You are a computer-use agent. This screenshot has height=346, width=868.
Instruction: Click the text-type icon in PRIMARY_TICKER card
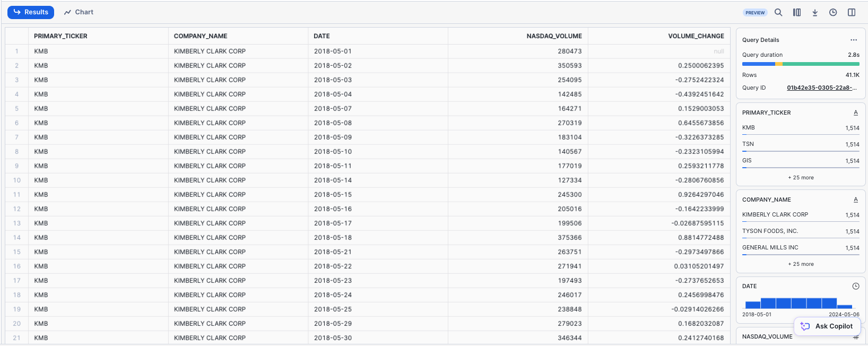click(856, 113)
